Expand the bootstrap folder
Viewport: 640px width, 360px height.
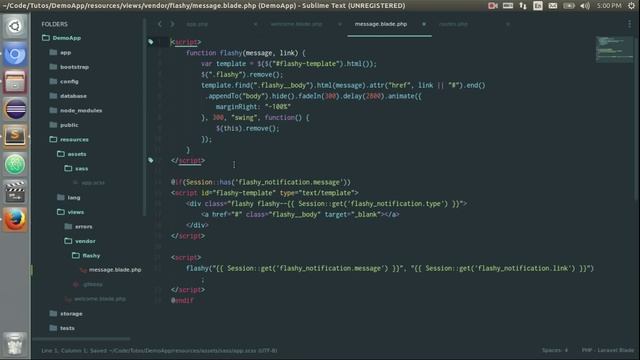point(69,67)
